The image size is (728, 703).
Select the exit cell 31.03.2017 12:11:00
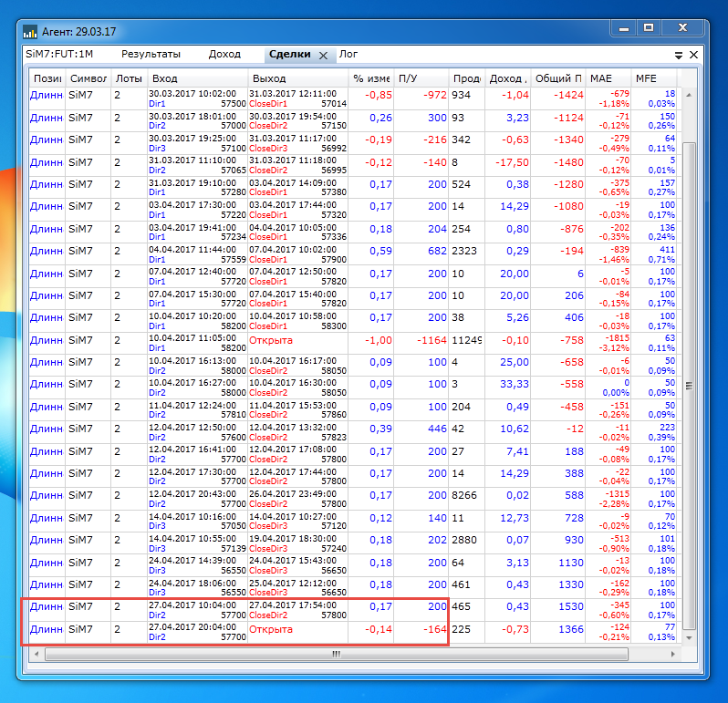pyautogui.click(x=297, y=98)
